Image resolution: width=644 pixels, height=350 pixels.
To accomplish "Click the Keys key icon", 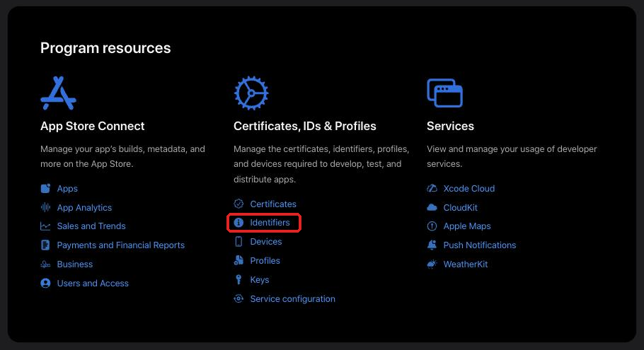I will pos(238,279).
